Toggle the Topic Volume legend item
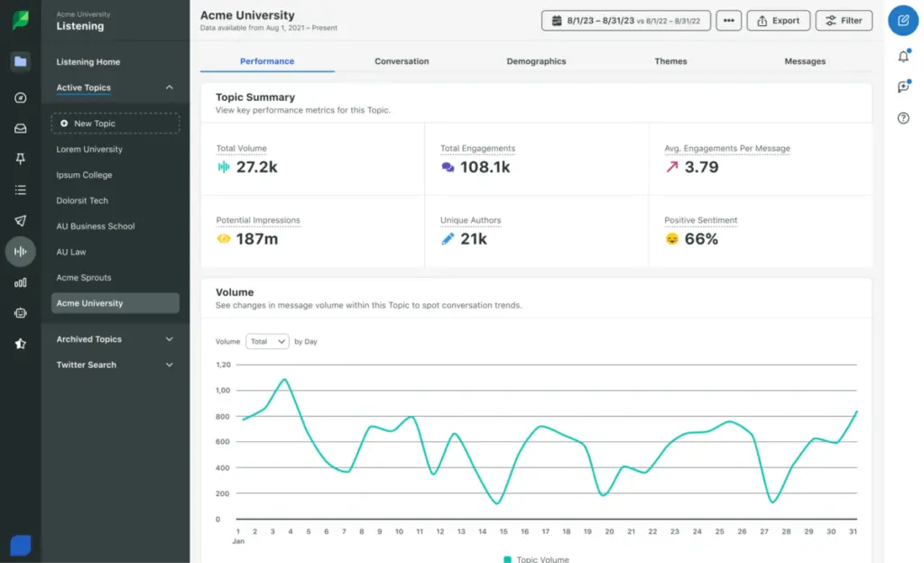The image size is (924, 563). pyautogui.click(x=536, y=558)
